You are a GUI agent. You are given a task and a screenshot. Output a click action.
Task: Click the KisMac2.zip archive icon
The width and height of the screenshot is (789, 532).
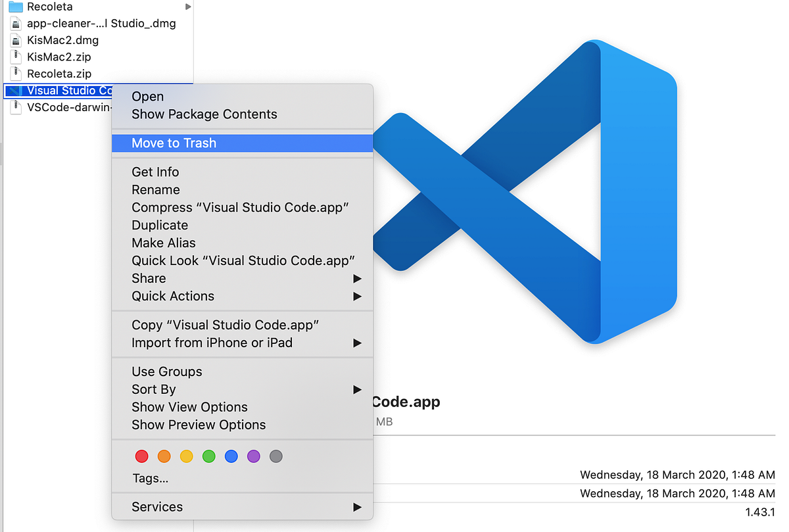click(x=16, y=57)
